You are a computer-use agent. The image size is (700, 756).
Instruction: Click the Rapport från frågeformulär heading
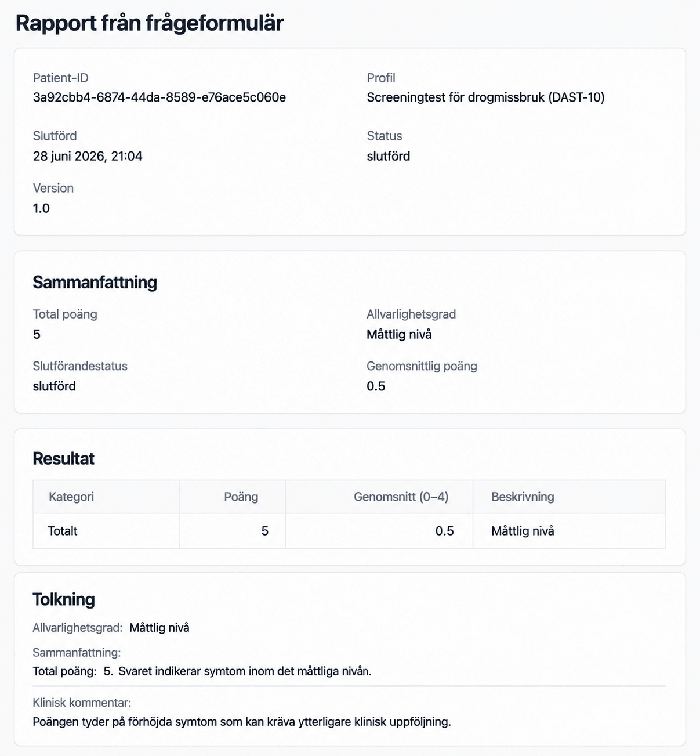[x=150, y=23]
